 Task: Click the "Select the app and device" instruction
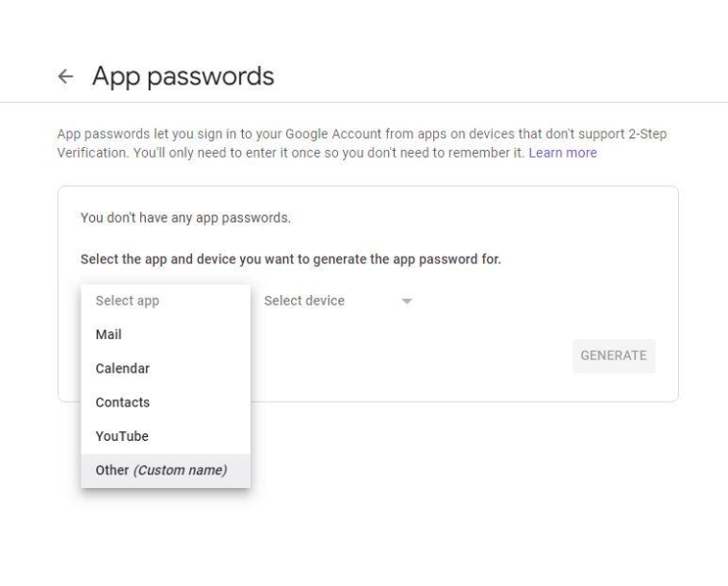(290, 258)
